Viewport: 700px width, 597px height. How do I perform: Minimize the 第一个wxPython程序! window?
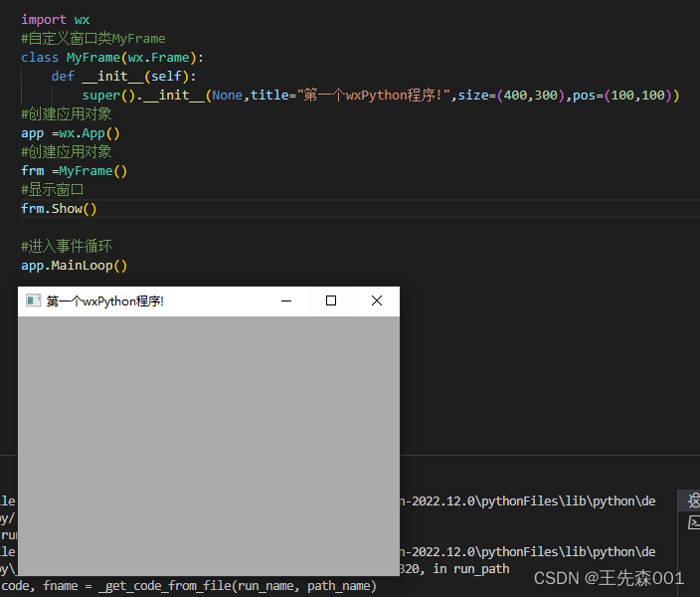click(286, 300)
